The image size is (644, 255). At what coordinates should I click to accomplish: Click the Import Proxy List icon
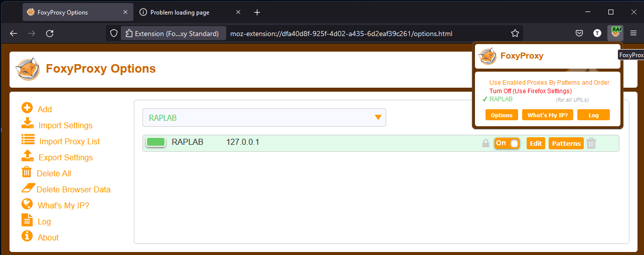coord(28,140)
